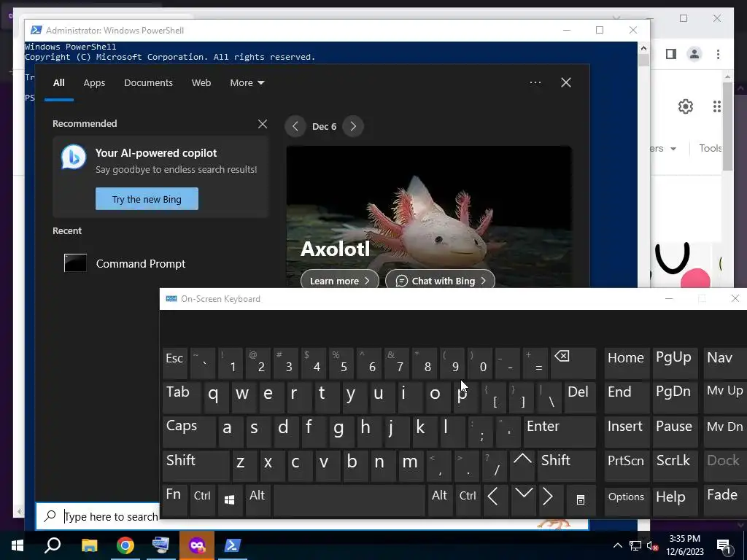This screenshot has height=560, width=747.
Task: Open File Explorer from taskbar
Action: pyautogui.click(x=89, y=545)
